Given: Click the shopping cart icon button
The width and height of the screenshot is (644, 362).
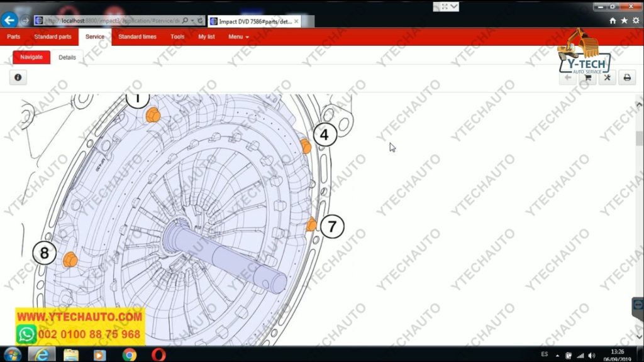Looking at the screenshot, I should tap(588, 77).
